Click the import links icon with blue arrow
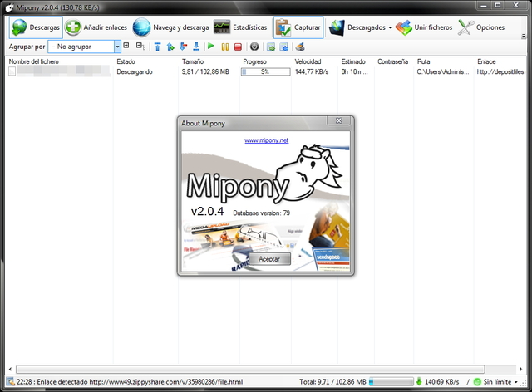 pos(284,47)
